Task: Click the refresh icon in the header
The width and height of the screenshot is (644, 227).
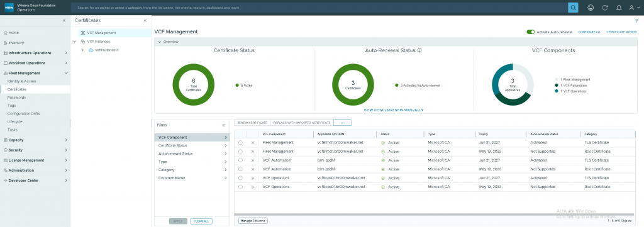Action: (x=604, y=8)
